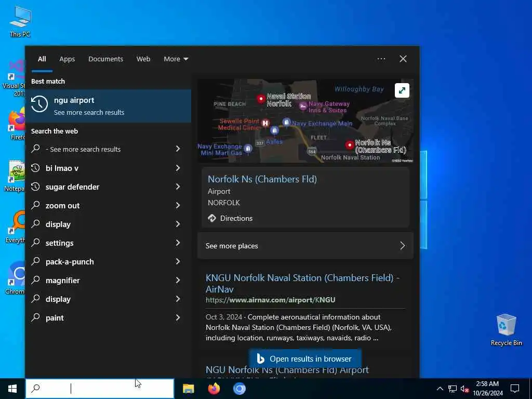The height and width of the screenshot is (399, 532).
Task: Open best match 'ngu airport' result
Action: pos(108,106)
